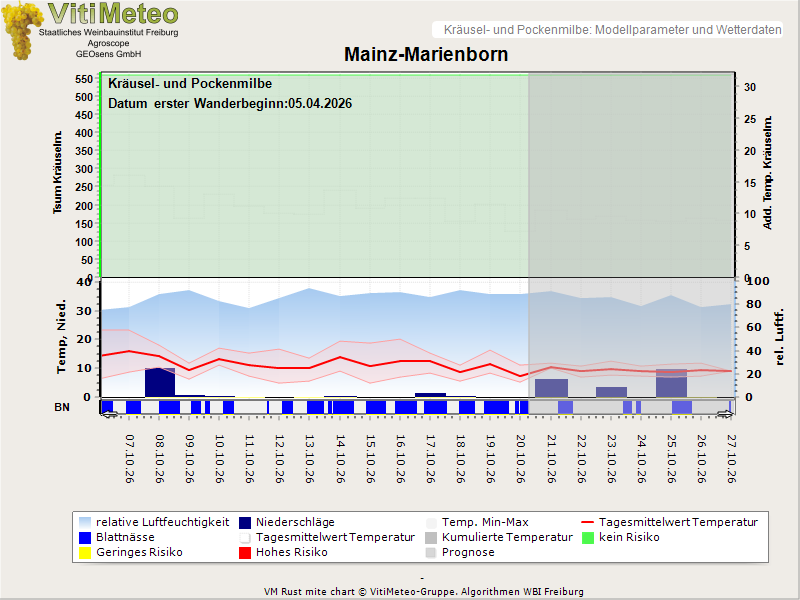This screenshot has width=800, height=600.
Task: Click the left range arrow handle under the BN bar
Action: coord(109,414)
